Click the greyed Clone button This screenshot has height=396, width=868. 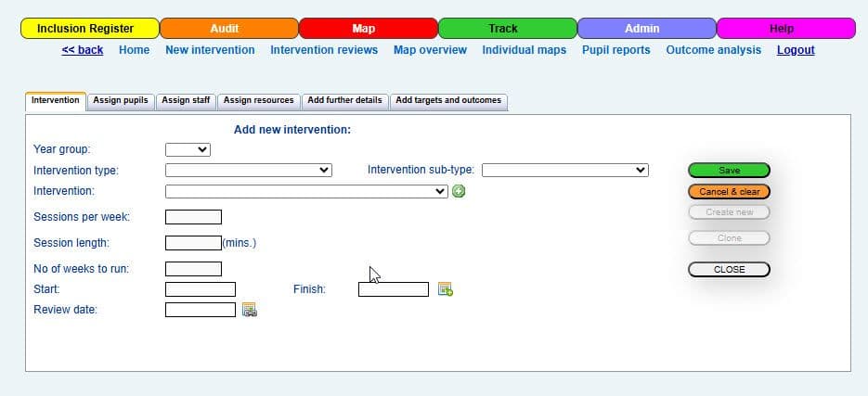click(x=729, y=238)
